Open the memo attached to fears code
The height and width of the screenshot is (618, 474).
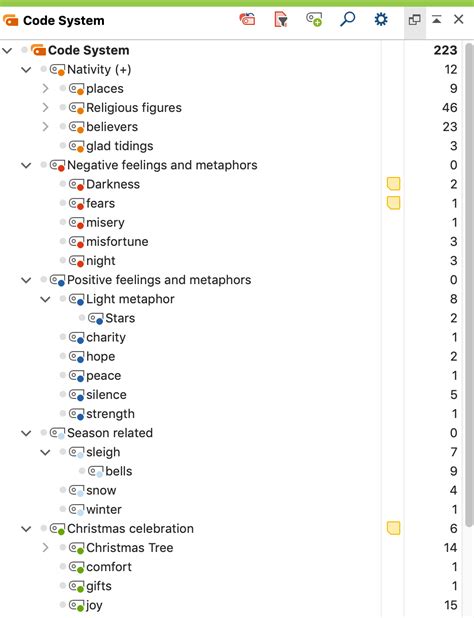(393, 203)
